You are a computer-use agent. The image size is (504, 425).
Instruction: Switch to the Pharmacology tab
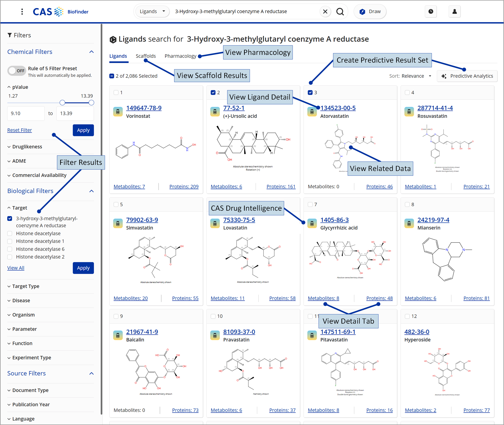180,56
